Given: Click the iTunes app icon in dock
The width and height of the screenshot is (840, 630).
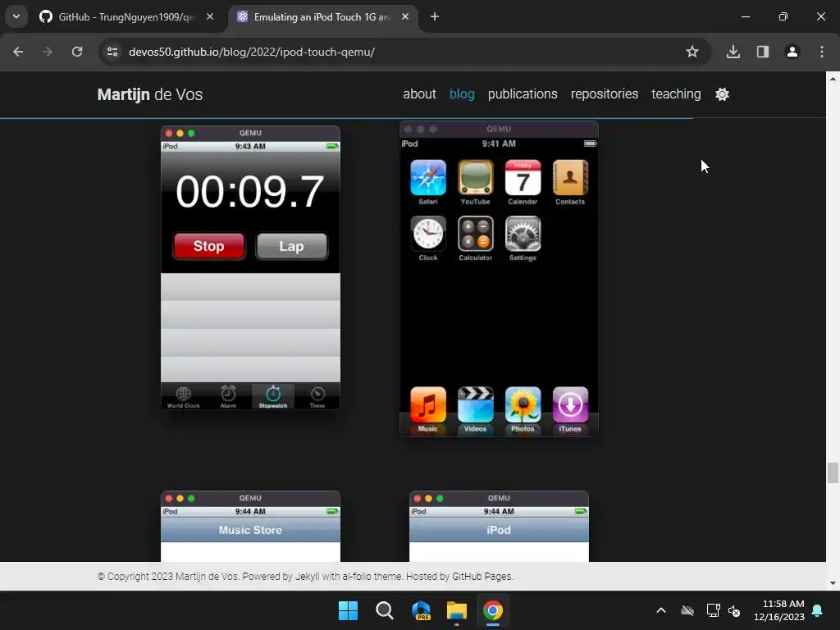Looking at the screenshot, I should [570, 405].
